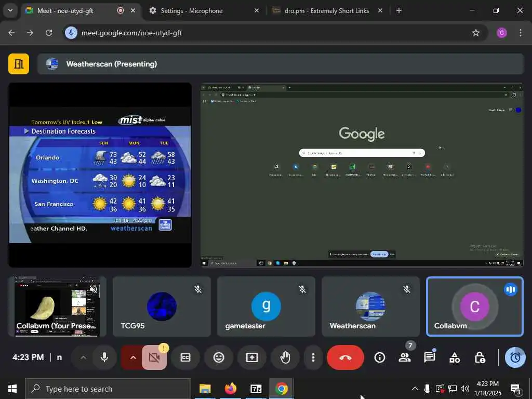This screenshot has width=532, height=399.
Task: Close the Settings - Microphone tab
Action: point(257,10)
